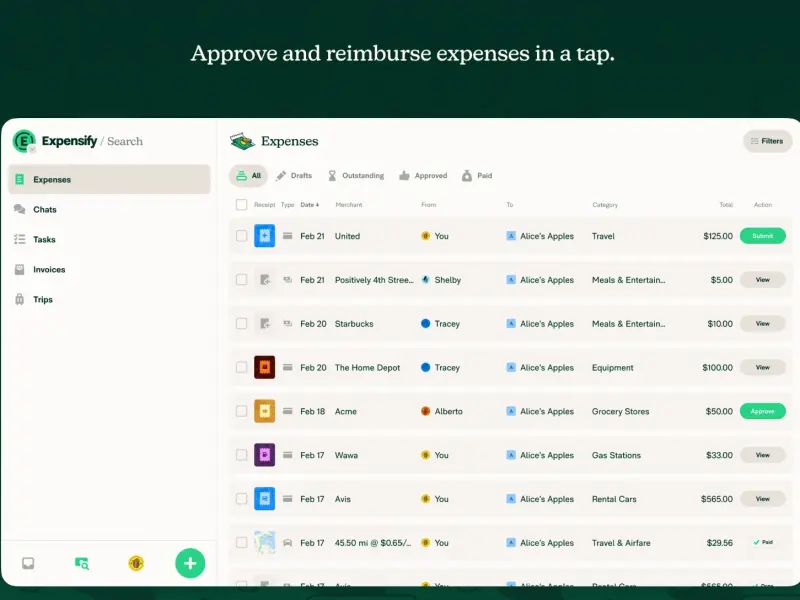Click the green plus create button

(x=190, y=563)
